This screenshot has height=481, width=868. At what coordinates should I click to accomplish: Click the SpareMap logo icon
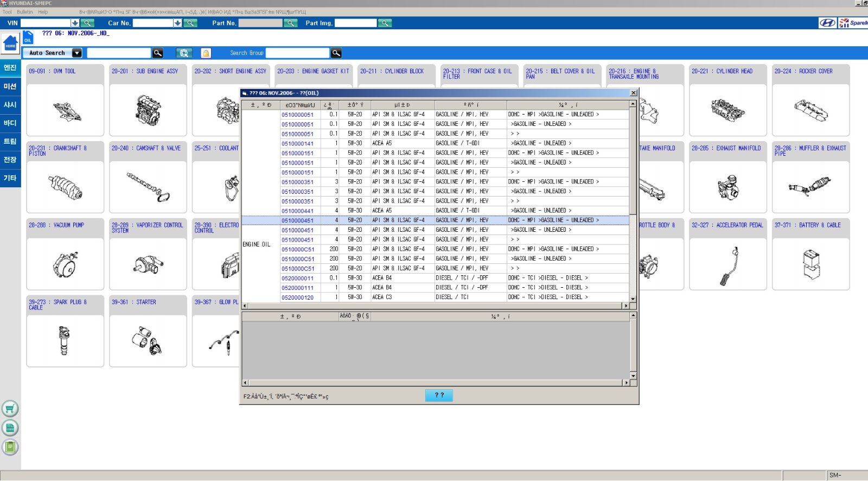(x=853, y=23)
